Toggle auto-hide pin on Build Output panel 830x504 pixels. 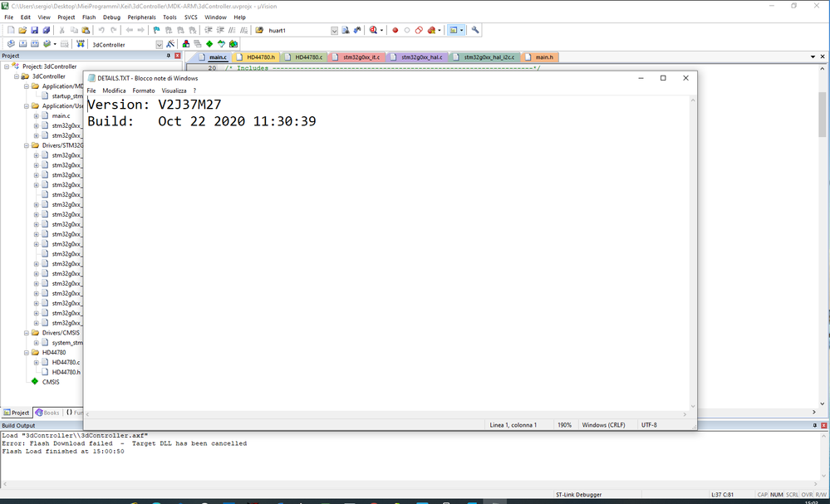pyautogui.click(x=815, y=425)
